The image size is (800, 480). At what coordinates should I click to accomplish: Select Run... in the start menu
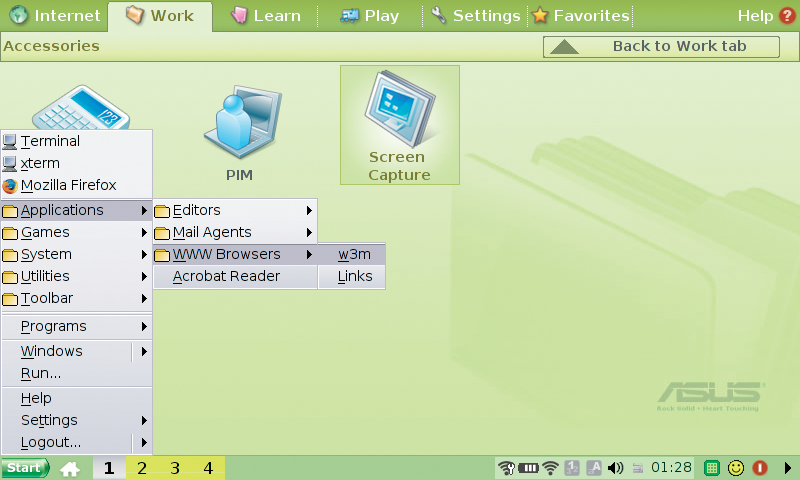click(77, 373)
